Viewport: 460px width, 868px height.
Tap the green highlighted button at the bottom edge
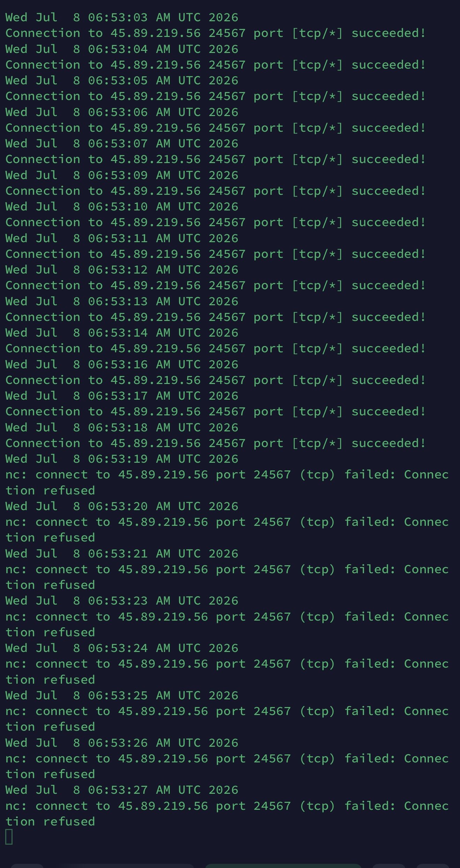pos(283,866)
